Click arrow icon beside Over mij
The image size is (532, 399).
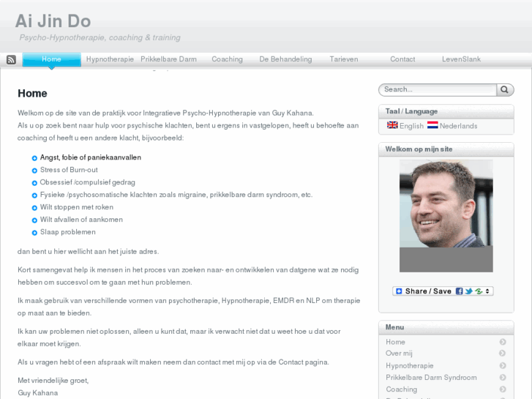coord(503,353)
